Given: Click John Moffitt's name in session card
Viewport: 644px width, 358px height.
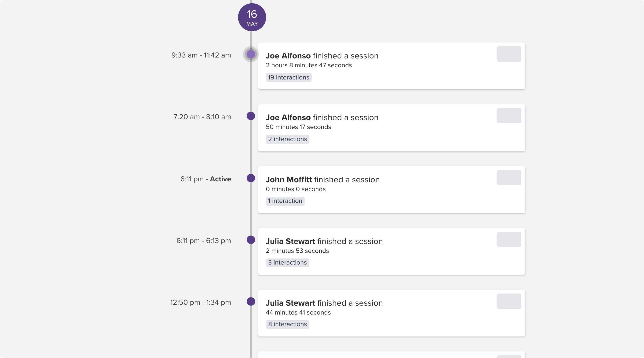Looking at the screenshot, I should pyautogui.click(x=289, y=179).
